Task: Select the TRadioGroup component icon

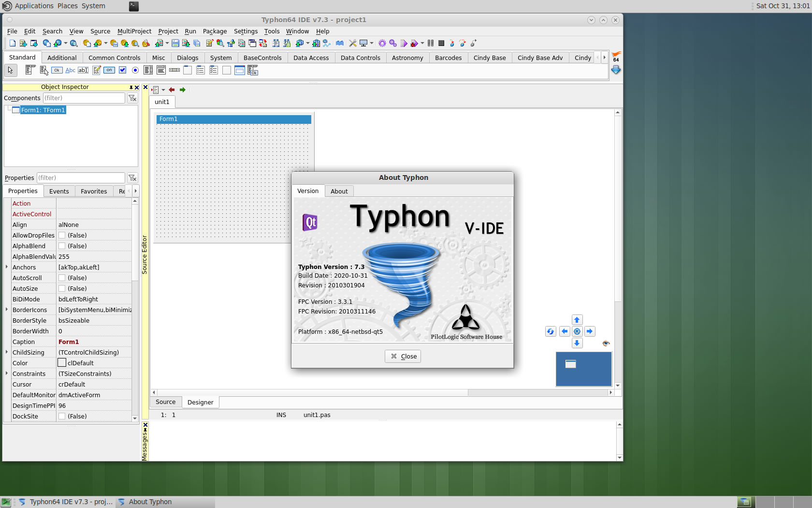Action: [x=201, y=70]
